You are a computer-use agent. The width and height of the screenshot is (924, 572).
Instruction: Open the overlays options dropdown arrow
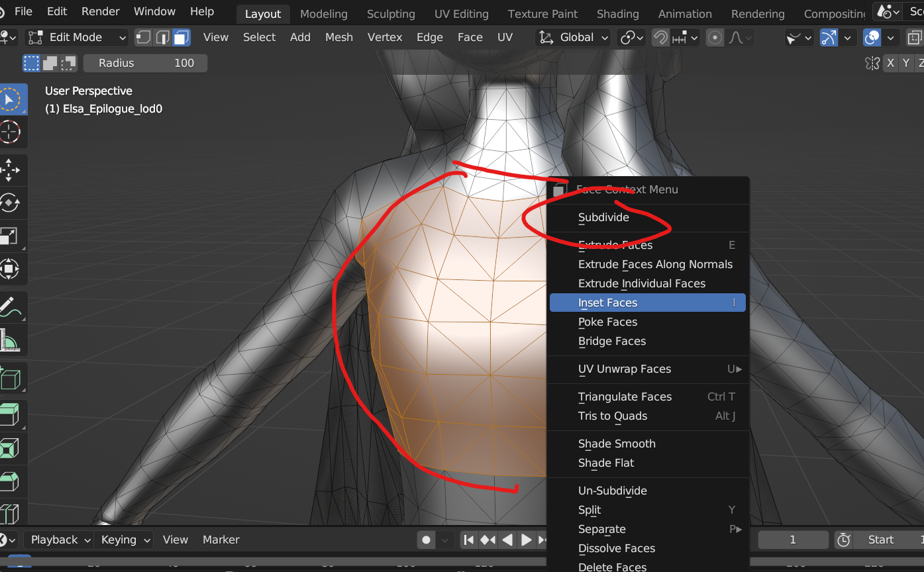891,37
